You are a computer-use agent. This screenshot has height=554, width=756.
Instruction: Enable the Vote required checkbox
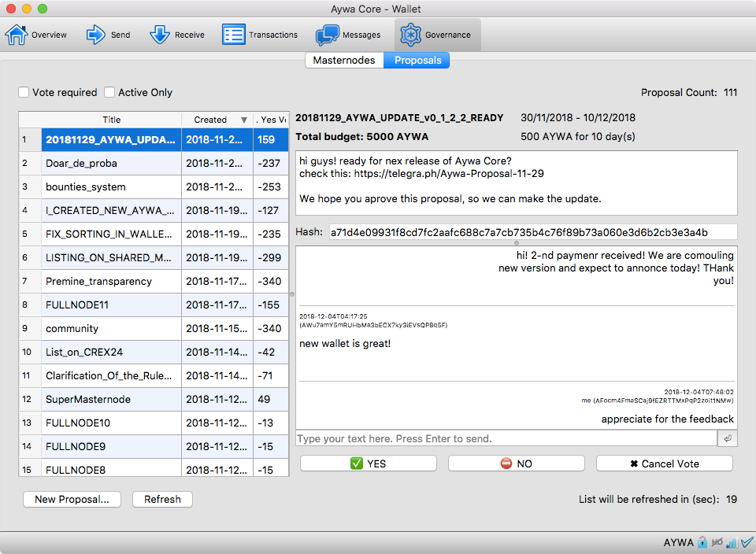point(24,92)
